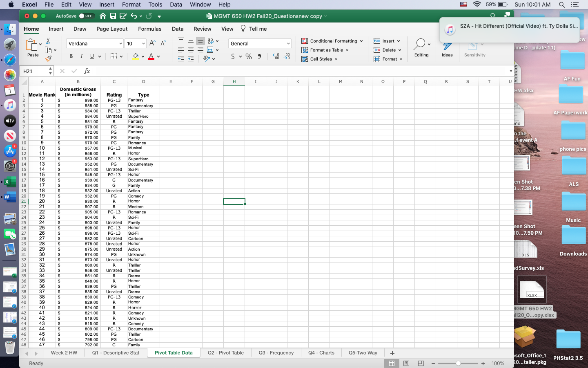The height and width of the screenshot is (368, 588).
Task: Click the Name Box showing H21
Action: (36, 71)
